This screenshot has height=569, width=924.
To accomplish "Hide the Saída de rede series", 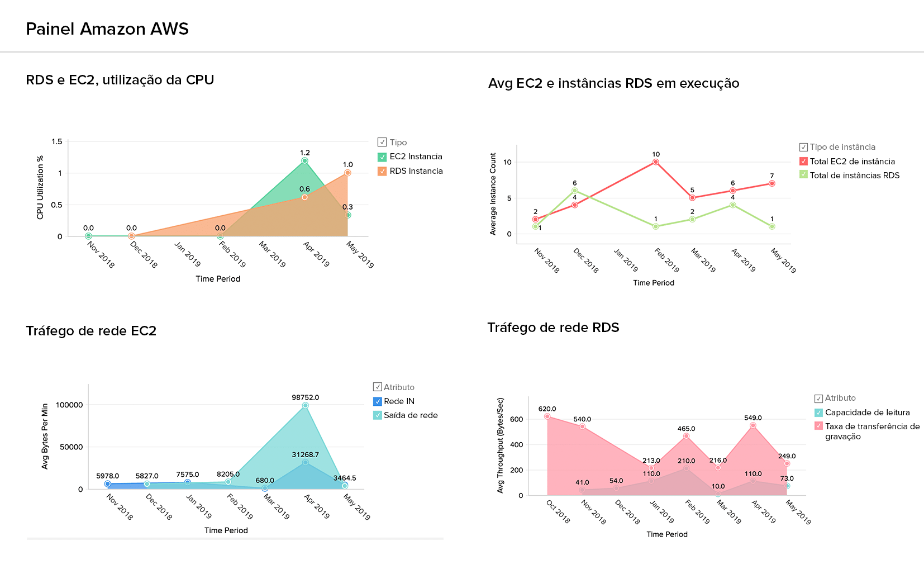I will tap(378, 415).
